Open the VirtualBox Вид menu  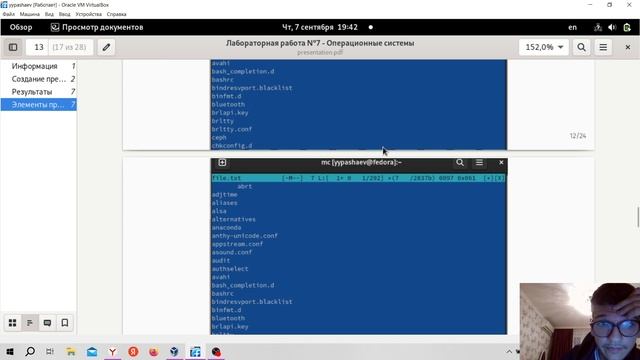[49, 14]
